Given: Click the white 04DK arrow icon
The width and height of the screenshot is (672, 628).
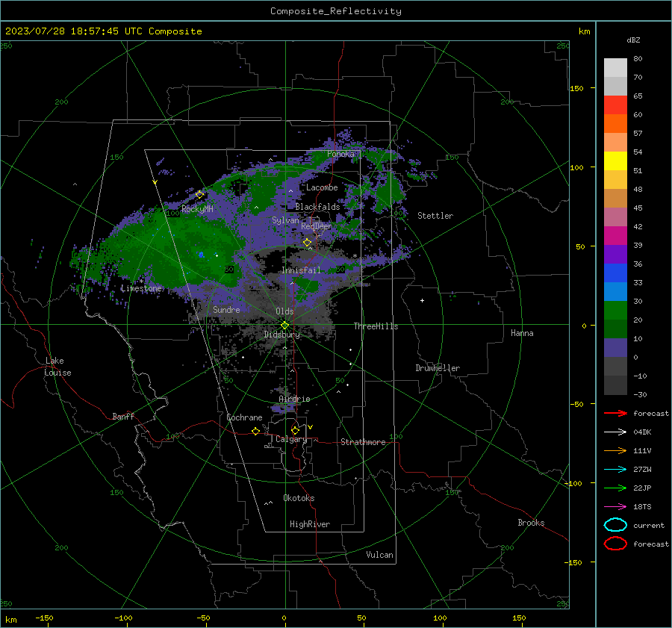Looking at the screenshot, I should (x=615, y=432).
